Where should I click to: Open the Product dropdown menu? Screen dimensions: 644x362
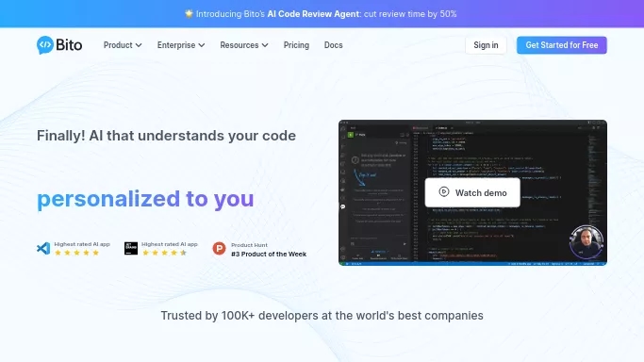[123, 45]
